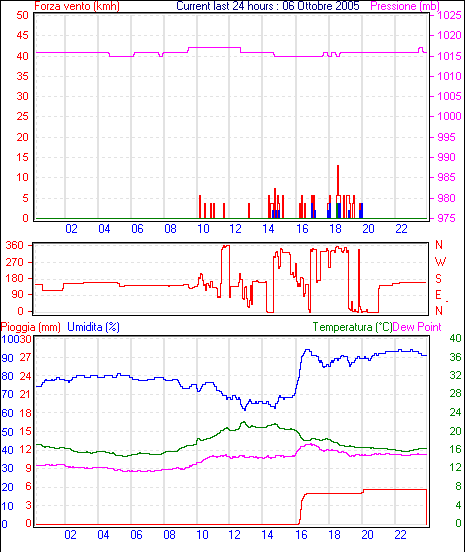Image resolution: width=466 pixels, height=552 pixels.
Task: Click the 'Forza vento (kmh)' axis title
Action: coord(77,6)
